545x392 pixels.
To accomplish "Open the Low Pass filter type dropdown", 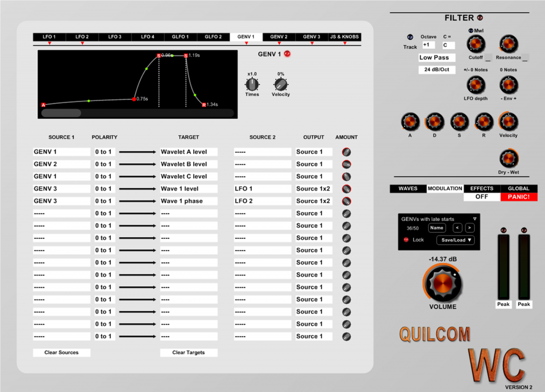I will [x=436, y=57].
